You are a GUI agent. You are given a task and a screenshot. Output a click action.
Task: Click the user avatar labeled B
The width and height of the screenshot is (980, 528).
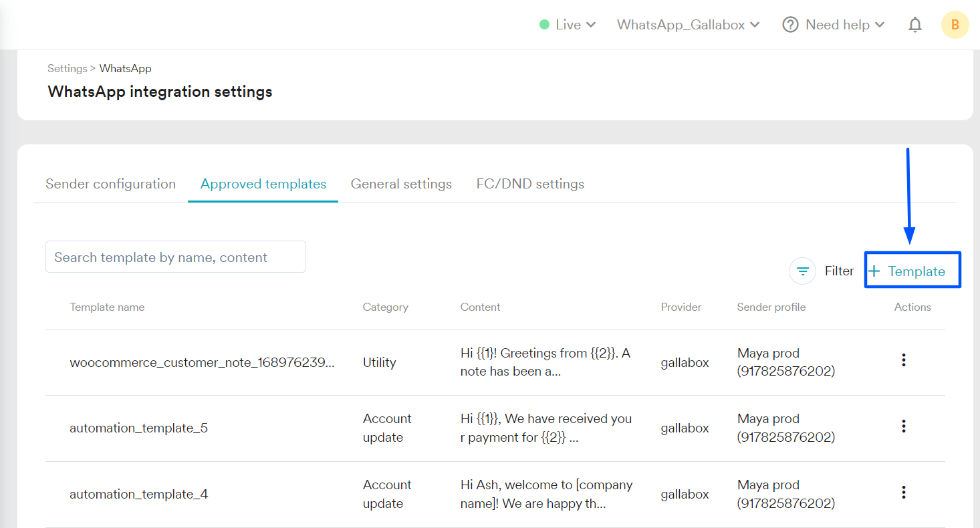coord(955,25)
